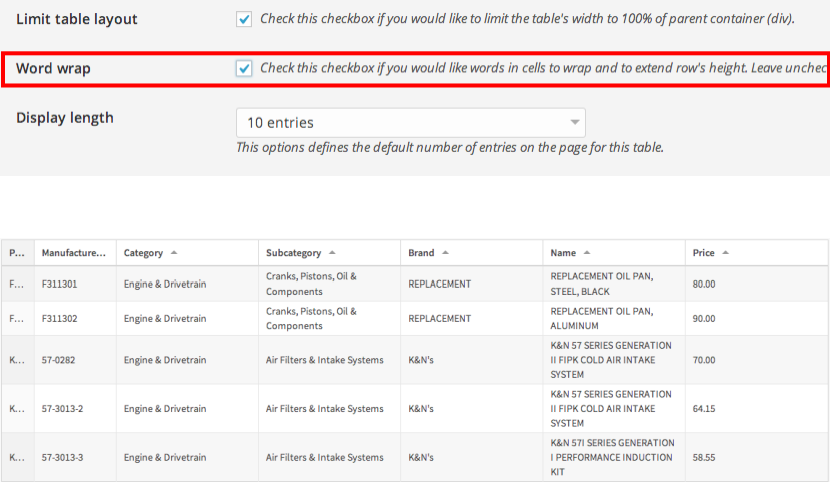
Task: Click K&N 57I SERIES PERFORMANCE INDUCTION KIT
Action: [x=612, y=457]
